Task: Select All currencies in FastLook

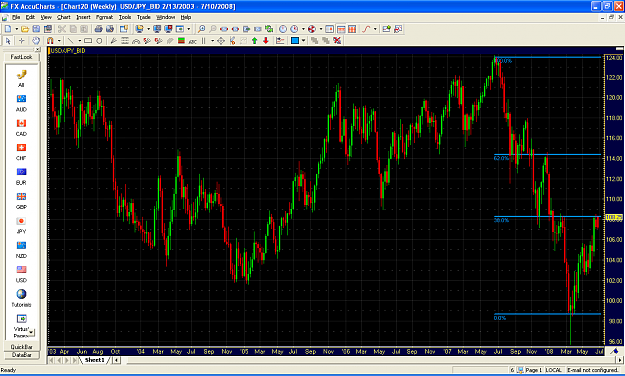Action: click(21, 78)
